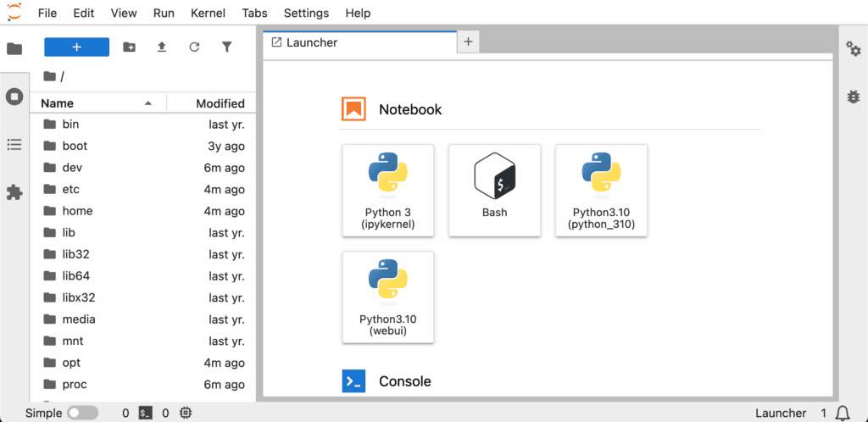Select the proc folder

point(142,385)
